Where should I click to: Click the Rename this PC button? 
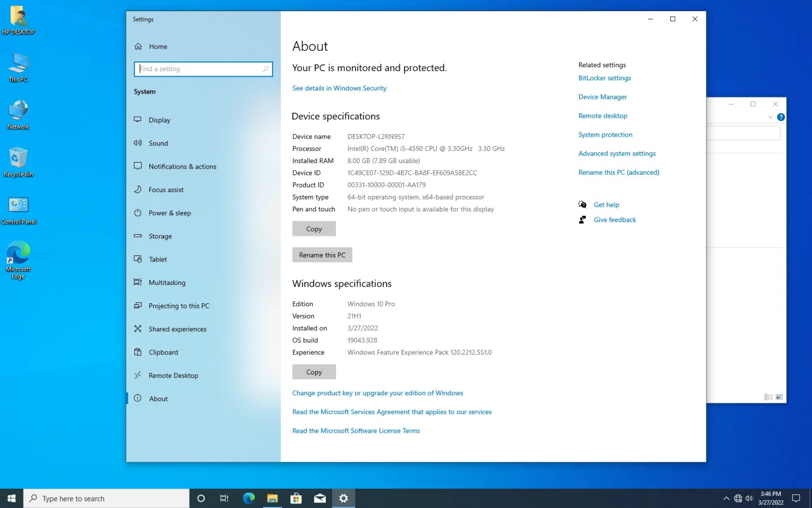point(322,255)
